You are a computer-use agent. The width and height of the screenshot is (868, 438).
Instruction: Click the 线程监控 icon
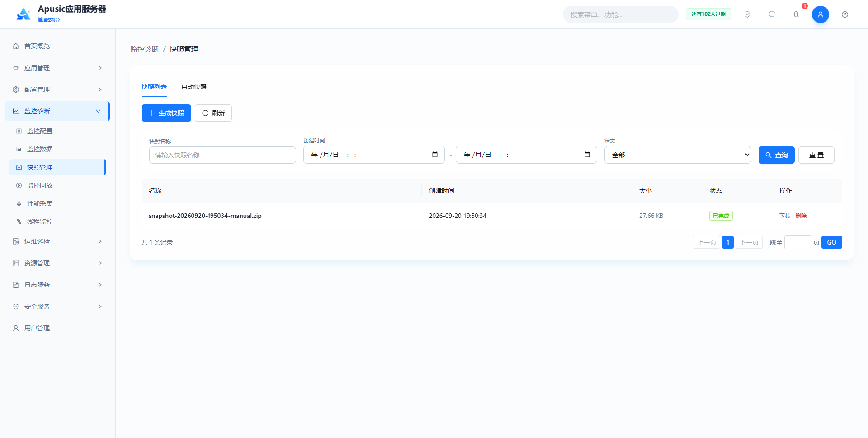point(19,221)
